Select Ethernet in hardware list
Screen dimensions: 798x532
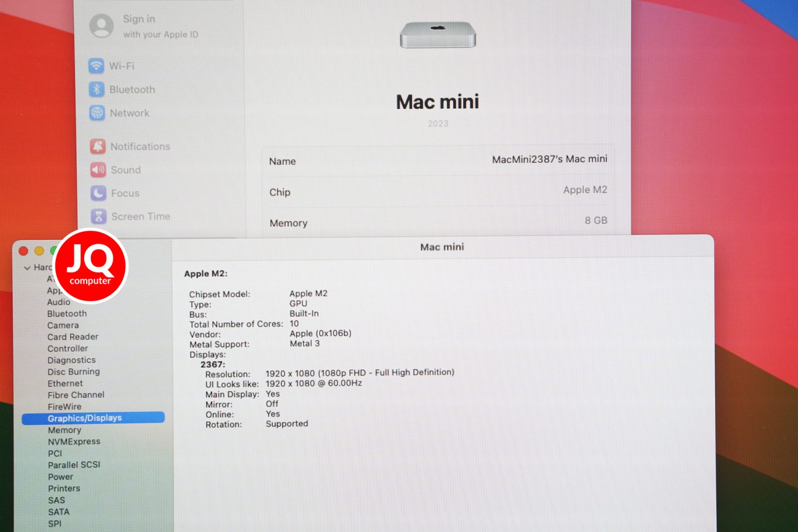coord(65,384)
